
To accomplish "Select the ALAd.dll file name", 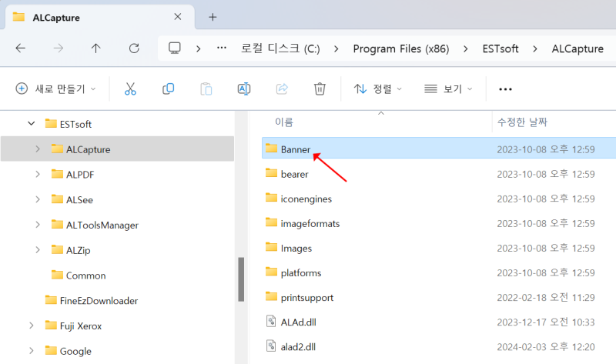I will (x=299, y=322).
